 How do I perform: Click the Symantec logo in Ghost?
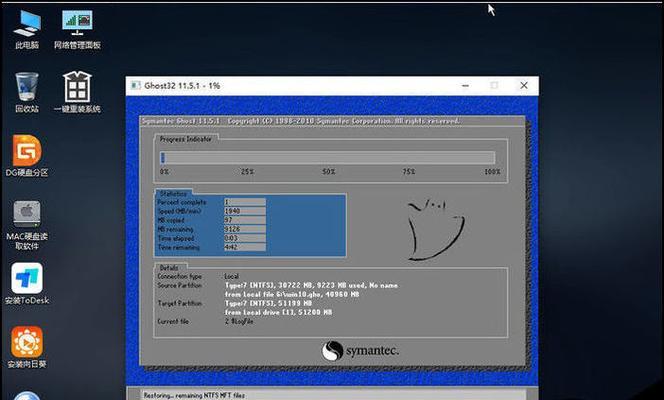pyautogui.click(x=360, y=351)
